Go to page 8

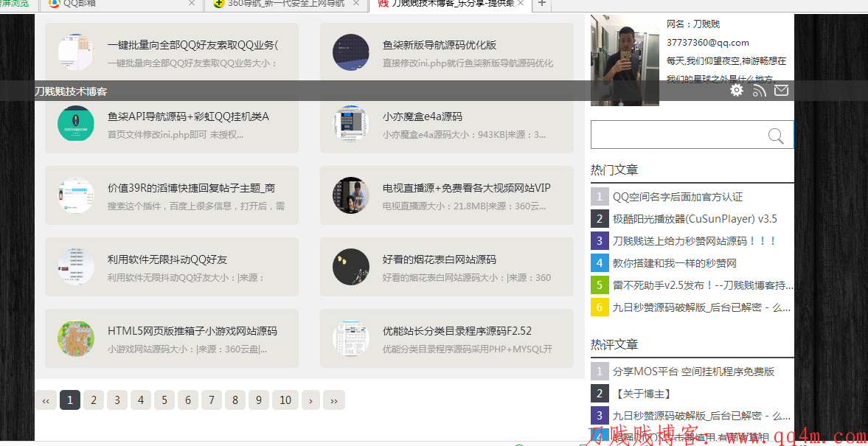(x=235, y=400)
